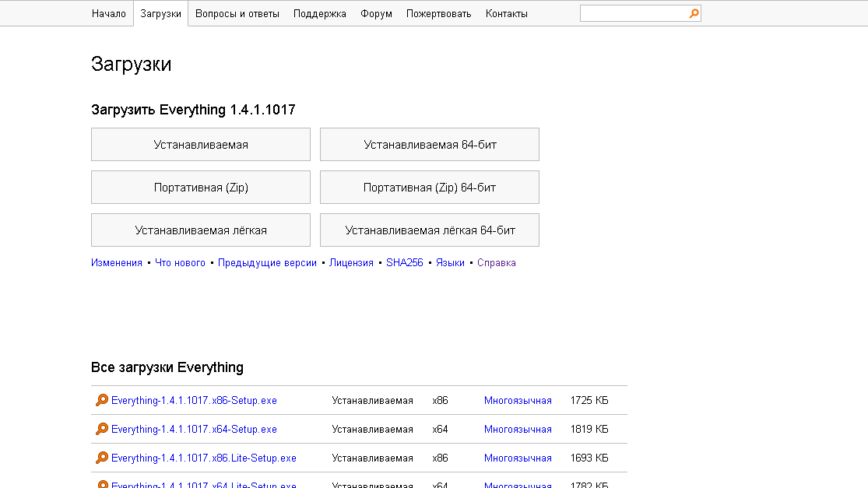View the Лицензия link

(x=351, y=263)
